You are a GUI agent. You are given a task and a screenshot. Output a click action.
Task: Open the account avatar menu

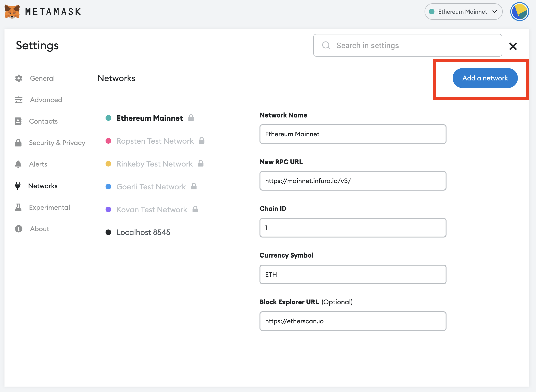[519, 12]
